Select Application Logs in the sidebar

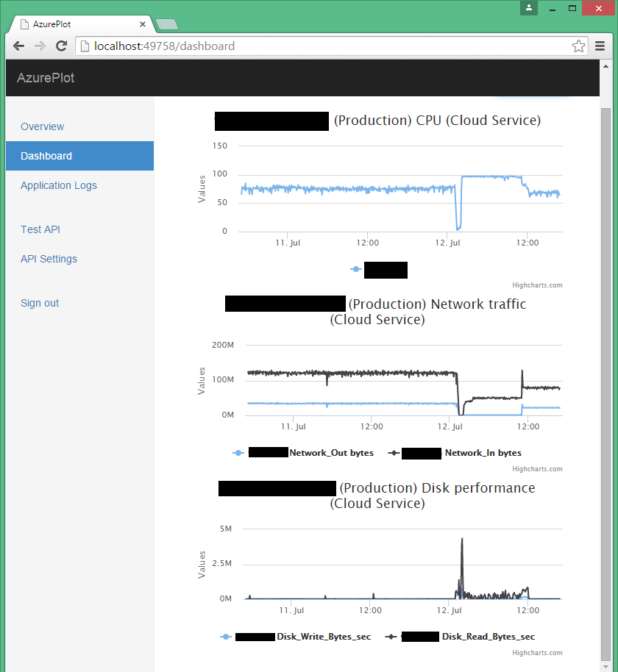(59, 185)
